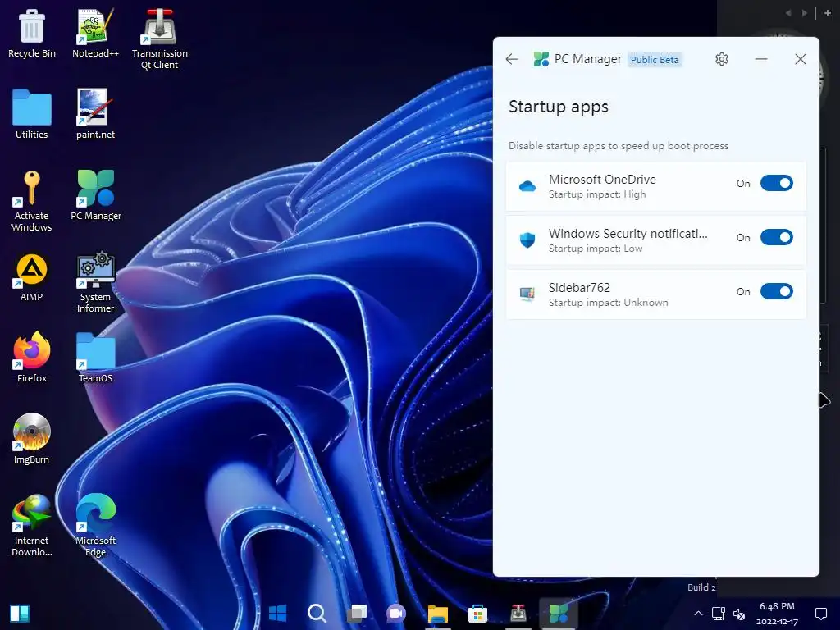Viewport: 840px width, 630px height.
Task: Click the PC Manager logo in title bar
Action: point(541,59)
